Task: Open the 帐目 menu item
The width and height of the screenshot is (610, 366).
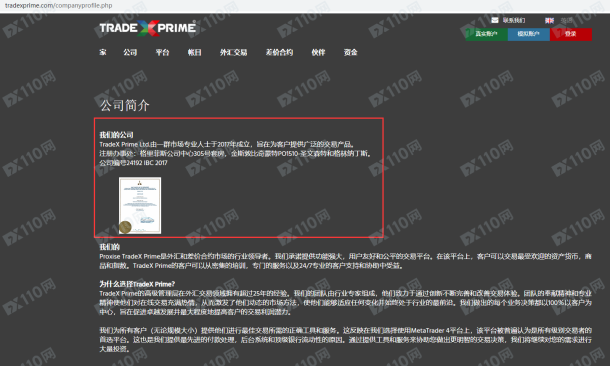Action: click(195, 52)
